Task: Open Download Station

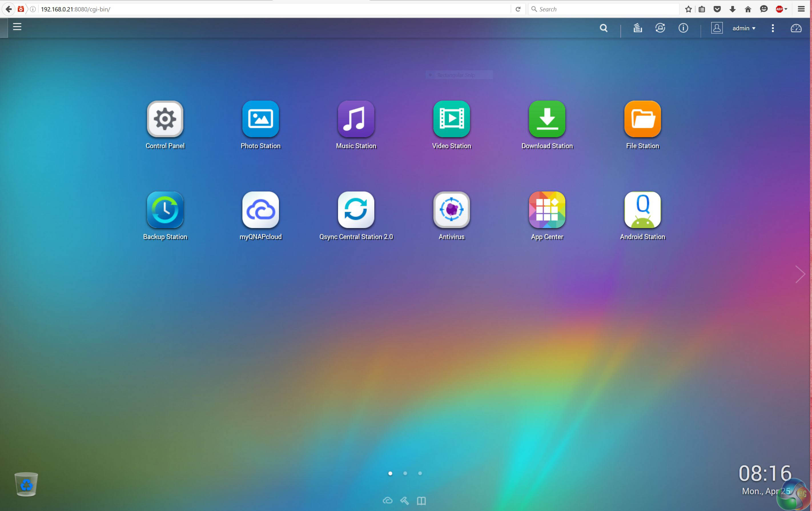Action: (547, 119)
